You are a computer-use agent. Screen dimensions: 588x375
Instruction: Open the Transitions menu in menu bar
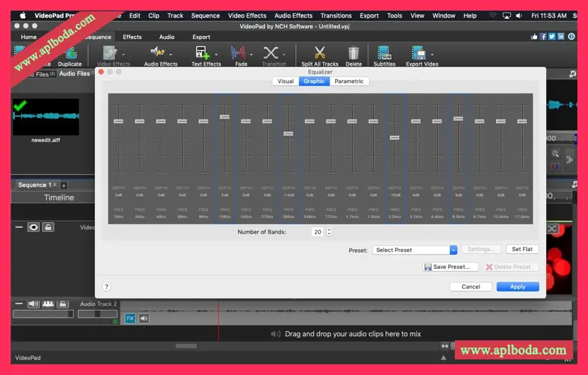pos(336,16)
